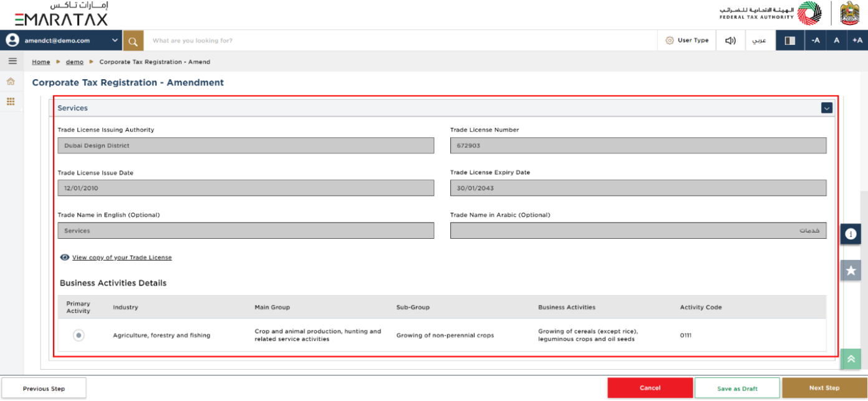
Task: Go to Home breadcrumb
Action: [x=41, y=62]
